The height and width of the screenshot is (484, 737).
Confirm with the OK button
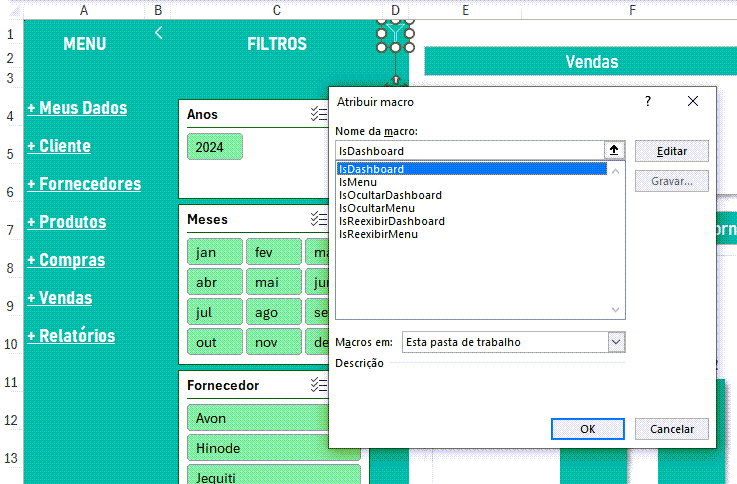[587, 428]
